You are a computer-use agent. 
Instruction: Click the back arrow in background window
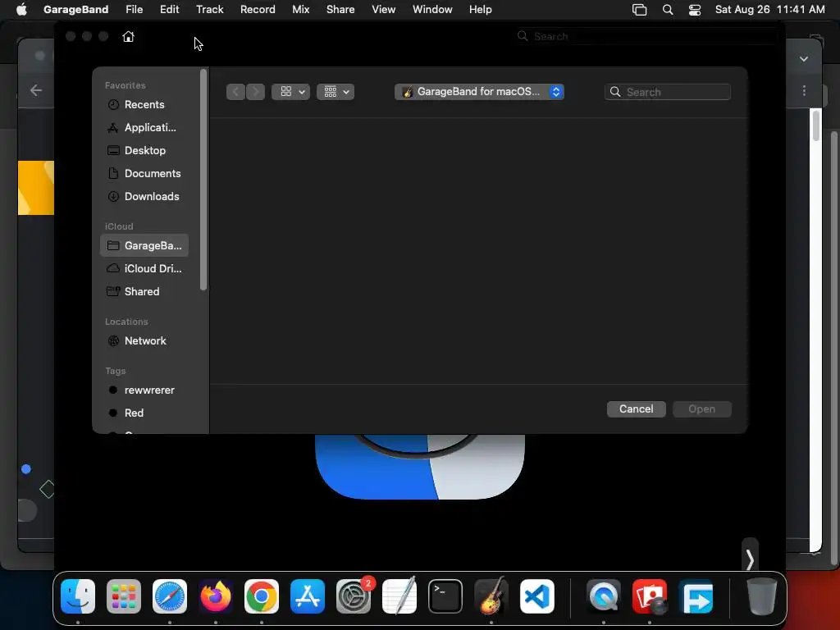[x=36, y=90]
